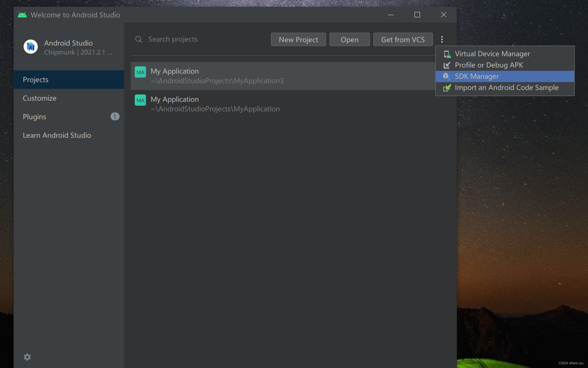Click the green Android icon in title bar
This screenshot has width=588, height=368.
[x=22, y=15]
